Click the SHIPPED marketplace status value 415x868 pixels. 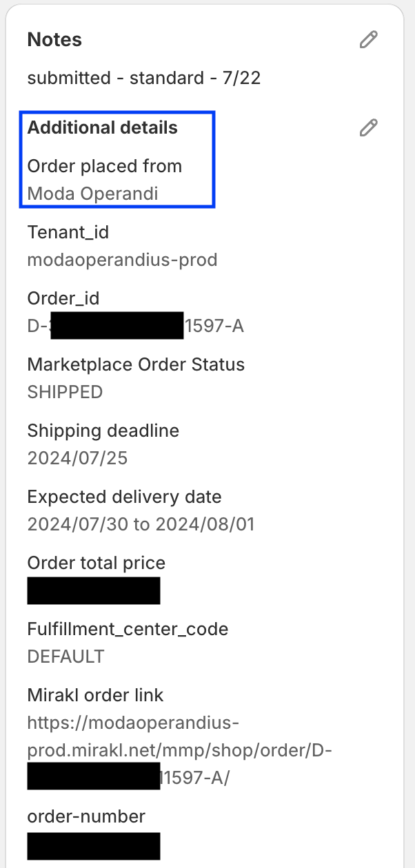65,392
